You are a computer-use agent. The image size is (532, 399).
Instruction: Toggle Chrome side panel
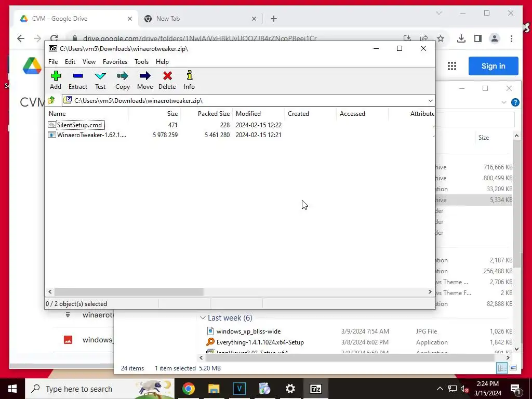click(478, 38)
